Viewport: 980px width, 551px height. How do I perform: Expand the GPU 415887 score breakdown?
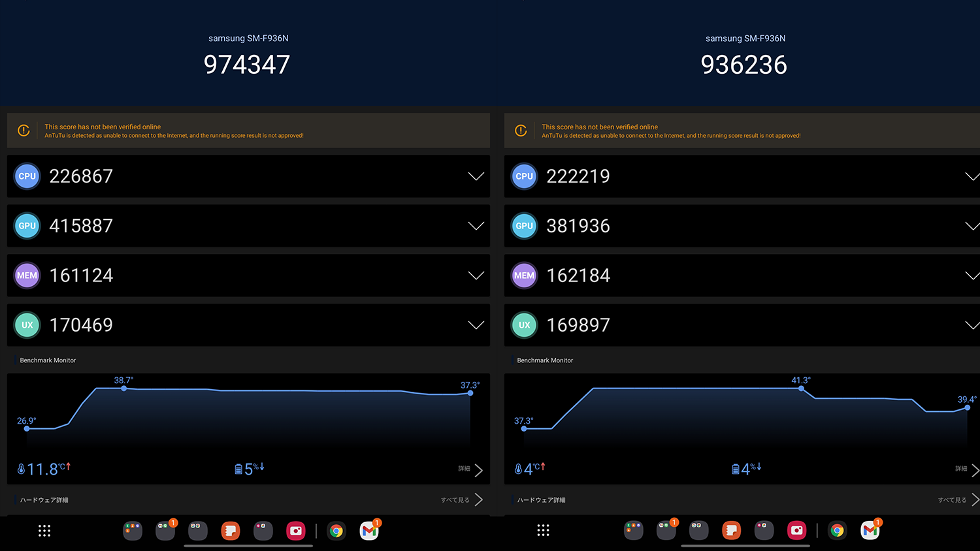[x=476, y=226]
